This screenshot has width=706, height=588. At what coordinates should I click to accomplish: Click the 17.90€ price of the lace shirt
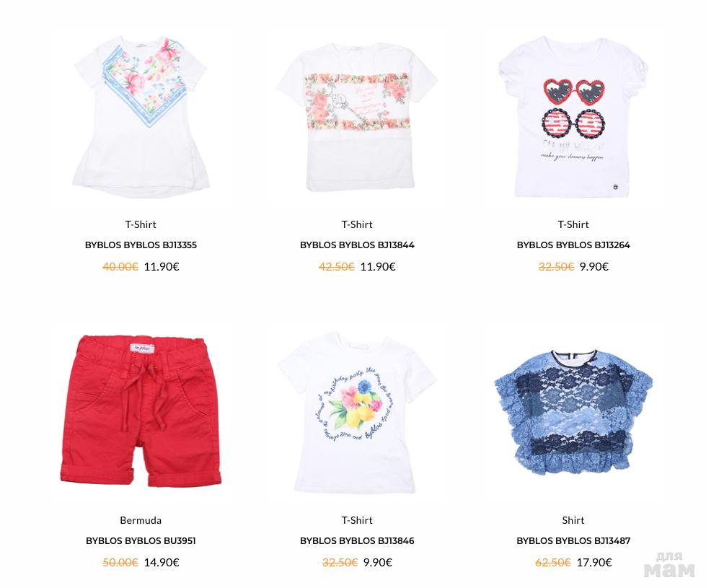(594, 562)
